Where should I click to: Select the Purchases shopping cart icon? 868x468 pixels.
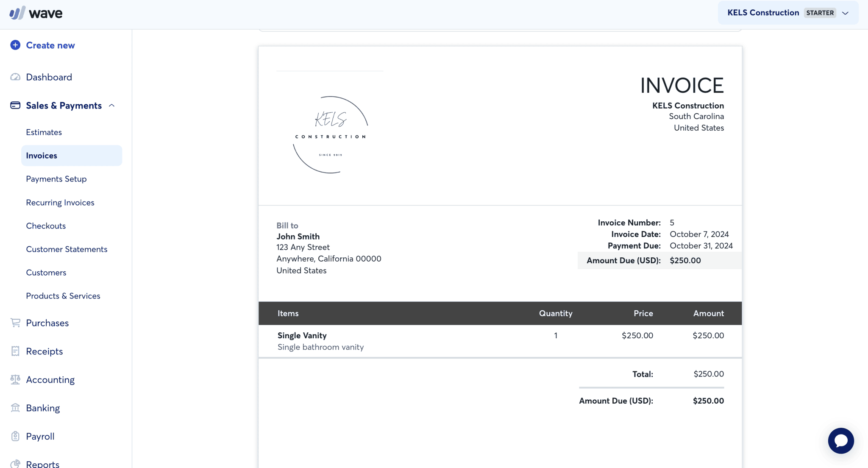15,323
